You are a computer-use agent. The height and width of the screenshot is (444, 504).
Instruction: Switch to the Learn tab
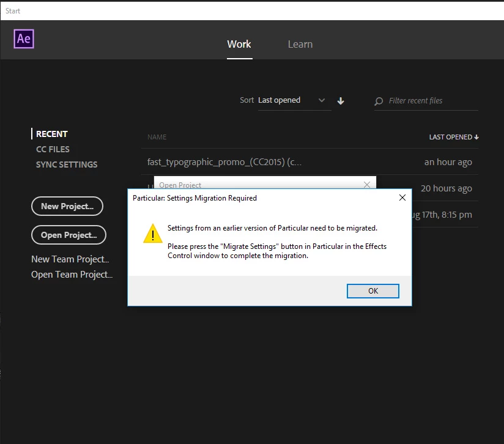click(x=300, y=44)
